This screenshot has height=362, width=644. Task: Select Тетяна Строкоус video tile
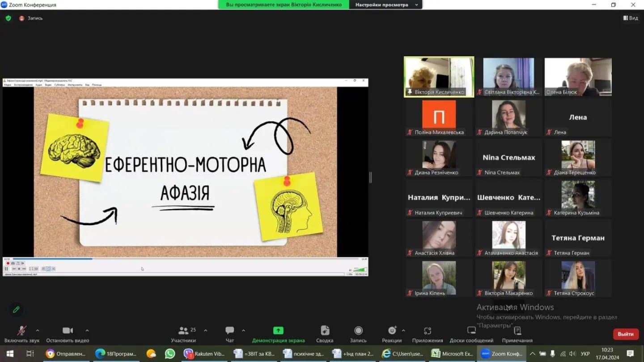point(578,278)
